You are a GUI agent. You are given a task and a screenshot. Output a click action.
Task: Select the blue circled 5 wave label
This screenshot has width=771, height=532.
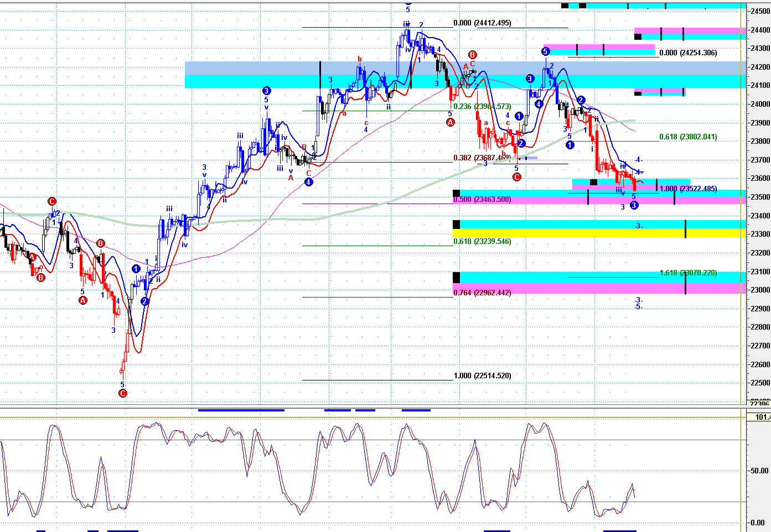[x=545, y=51]
